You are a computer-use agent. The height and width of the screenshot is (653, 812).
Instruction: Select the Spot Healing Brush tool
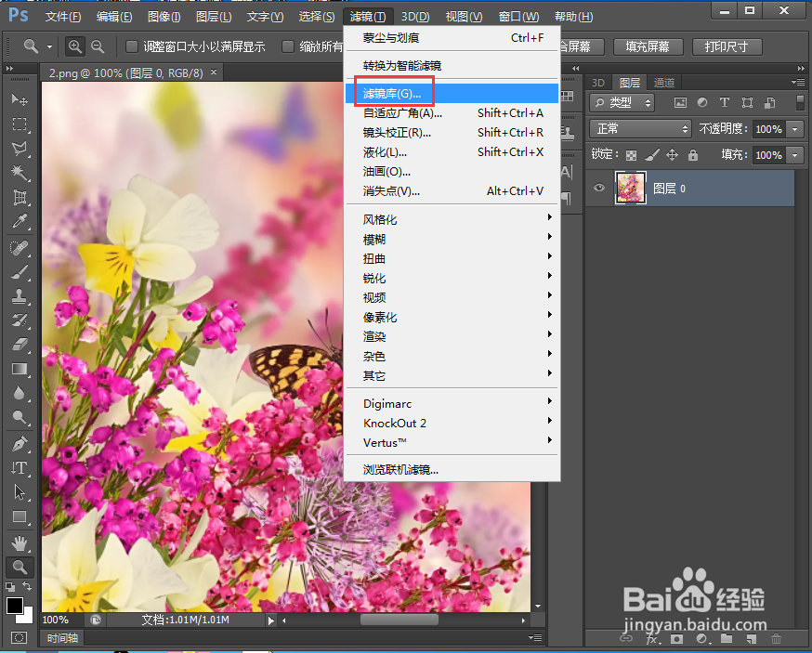click(x=20, y=248)
